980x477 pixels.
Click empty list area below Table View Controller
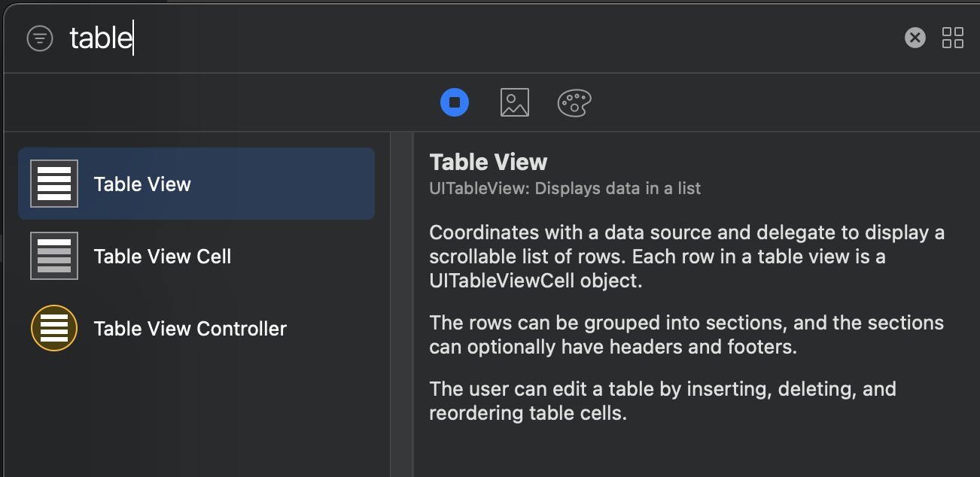click(196, 414)
